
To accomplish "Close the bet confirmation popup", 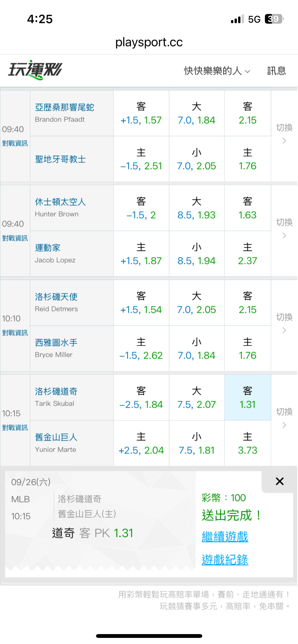I will (x=280, y=481).
